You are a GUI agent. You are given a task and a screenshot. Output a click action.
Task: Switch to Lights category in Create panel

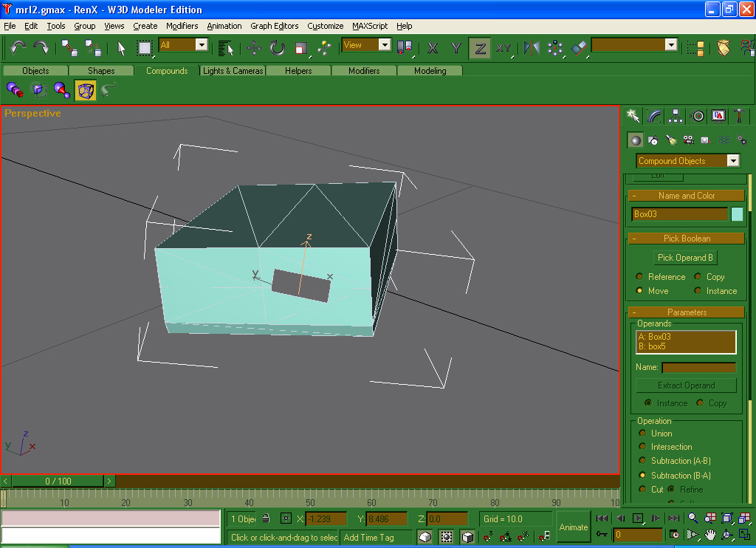point(671,140)
